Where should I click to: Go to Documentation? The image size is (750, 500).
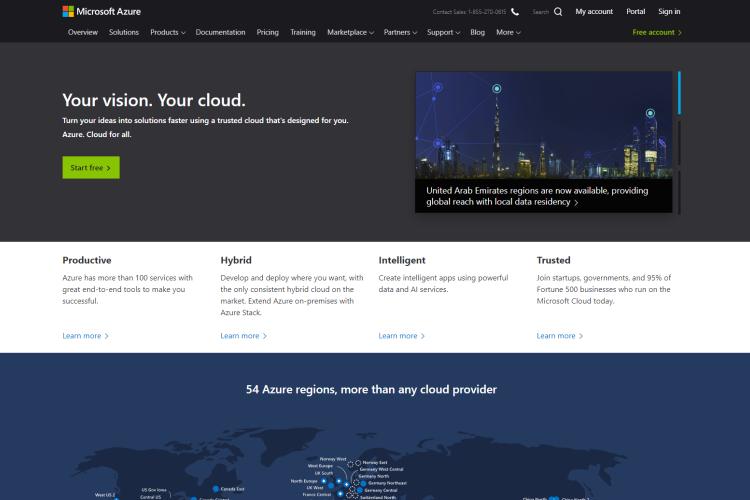click(x=220, y=32)
